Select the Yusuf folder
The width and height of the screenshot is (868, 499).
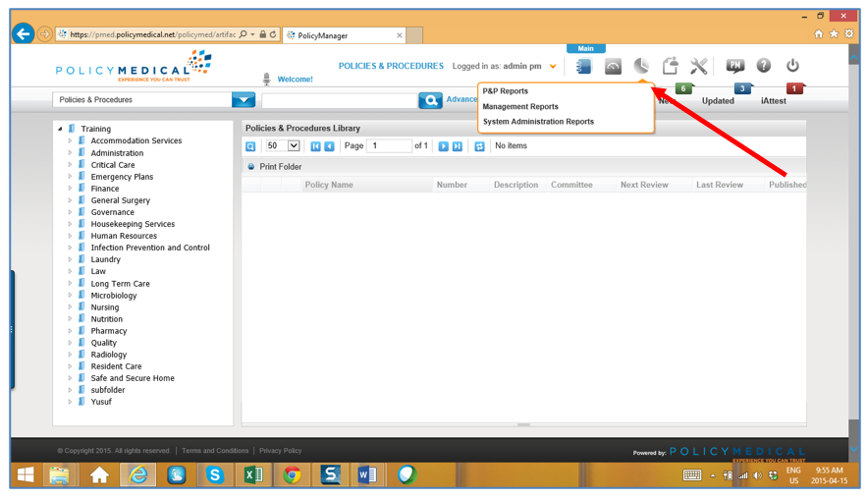coord(101,402)
